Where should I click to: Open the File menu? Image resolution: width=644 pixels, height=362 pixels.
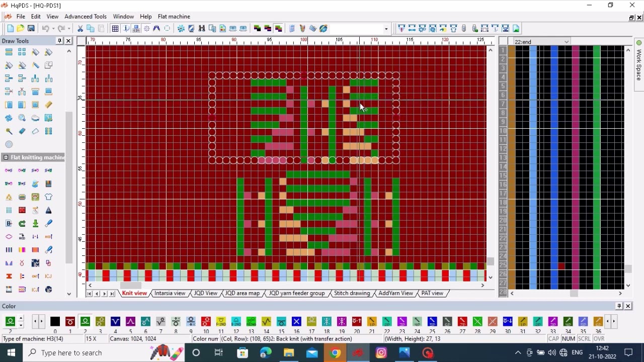click(21, 17)
